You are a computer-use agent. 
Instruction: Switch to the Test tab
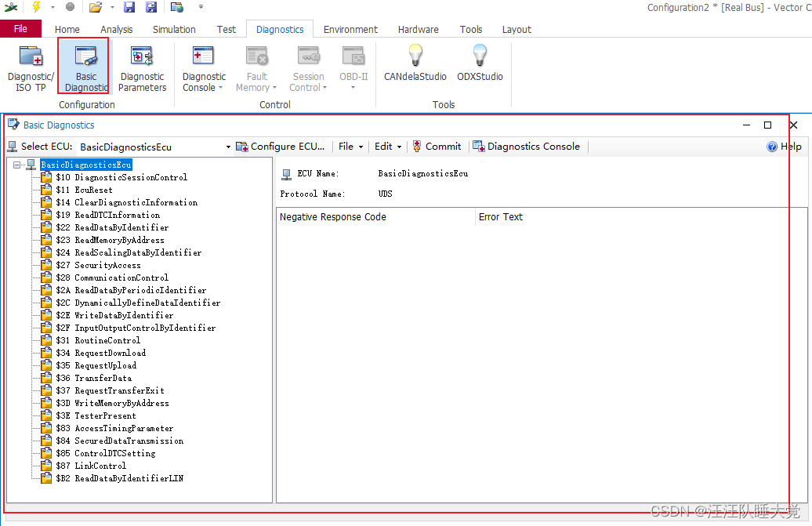point(227,30)
